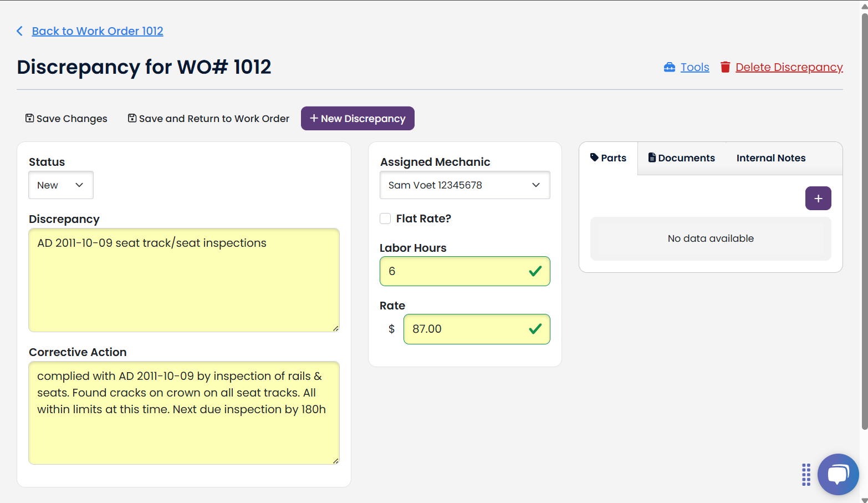This screenshot has width=868, height=503.
Task: Switch to the Documents tab
Action: point(686,157)
